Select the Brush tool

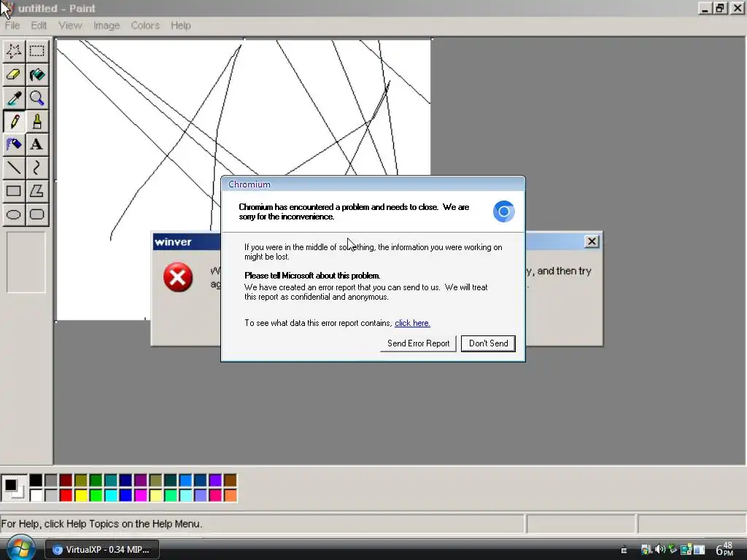tap(37, 121)
